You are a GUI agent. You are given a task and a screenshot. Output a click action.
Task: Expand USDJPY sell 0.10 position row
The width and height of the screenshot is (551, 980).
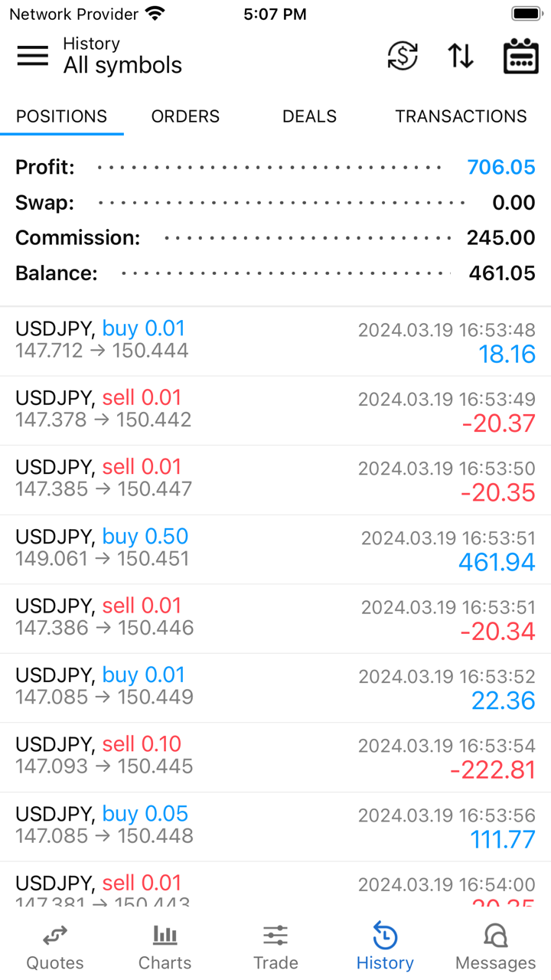click(x=275, y=756)
